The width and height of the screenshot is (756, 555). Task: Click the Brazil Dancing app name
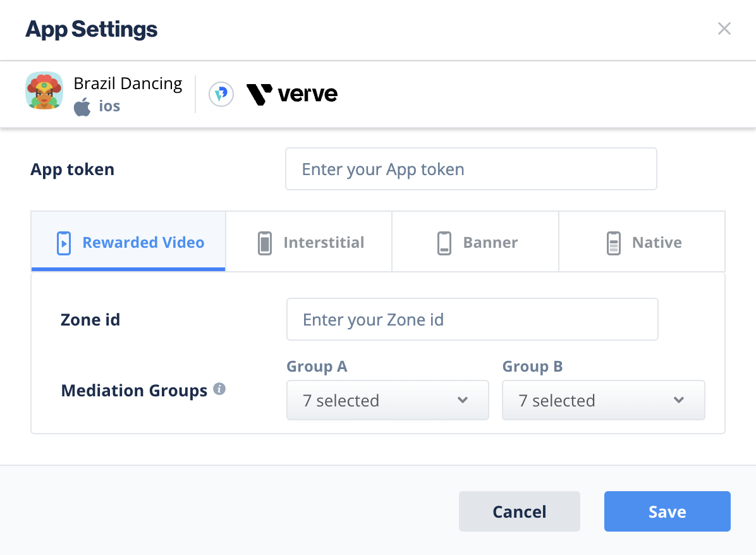pyautogui.click(x=128, y=83)
